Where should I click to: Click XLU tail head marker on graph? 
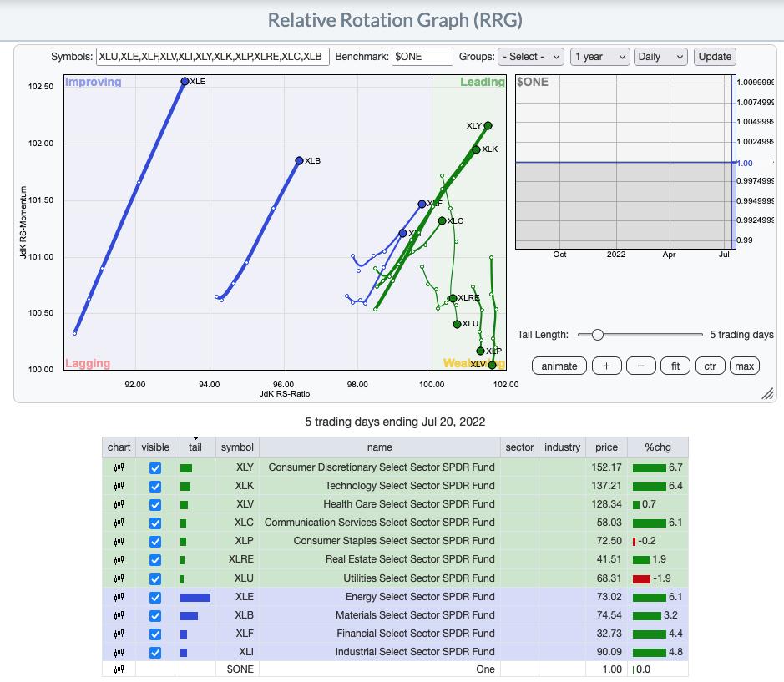coord(457,324)
